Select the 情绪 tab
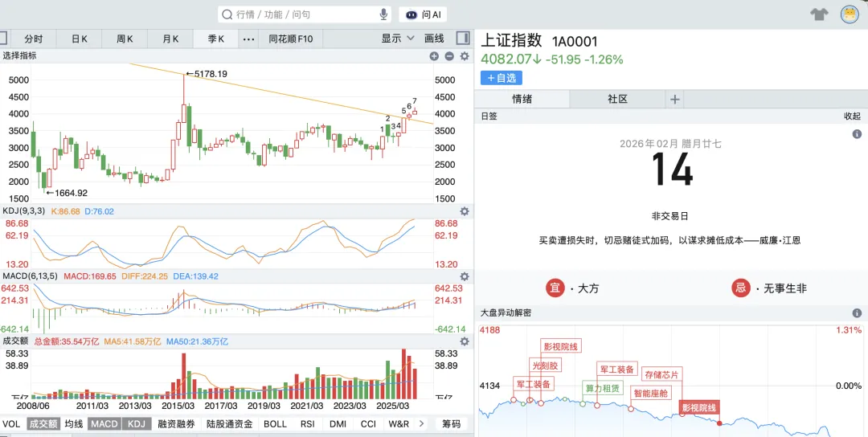Screen dimensions: 868x437 point(522,100)
